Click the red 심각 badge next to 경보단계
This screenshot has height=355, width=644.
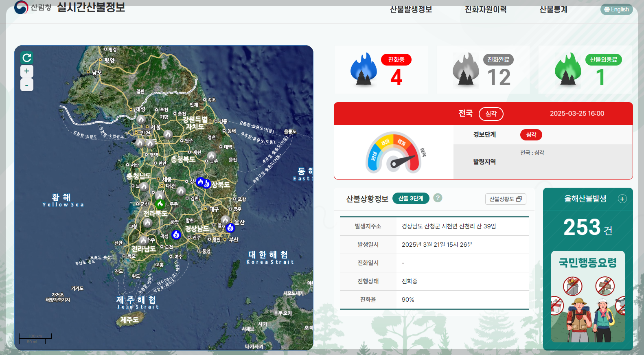[x=531, y=135]
